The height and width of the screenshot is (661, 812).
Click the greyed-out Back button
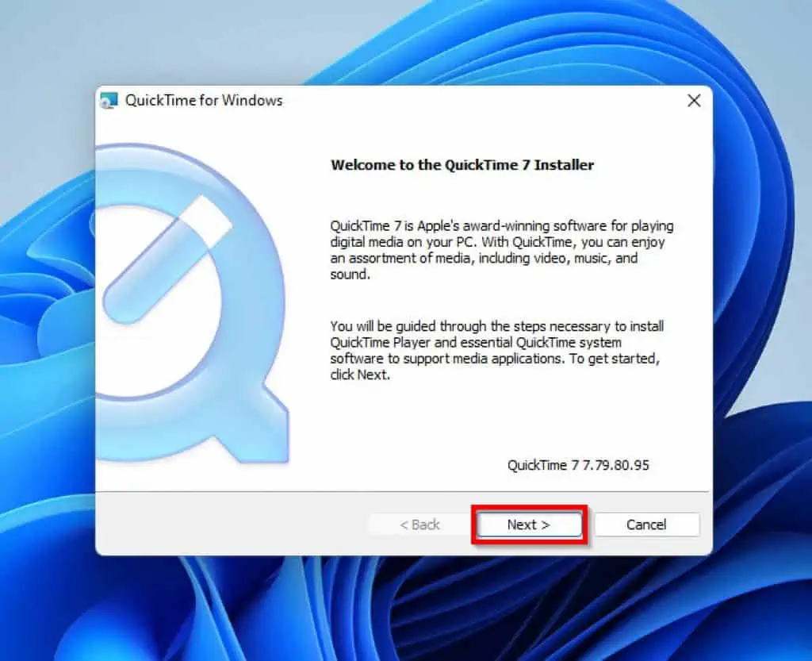(x=419, y=525)
